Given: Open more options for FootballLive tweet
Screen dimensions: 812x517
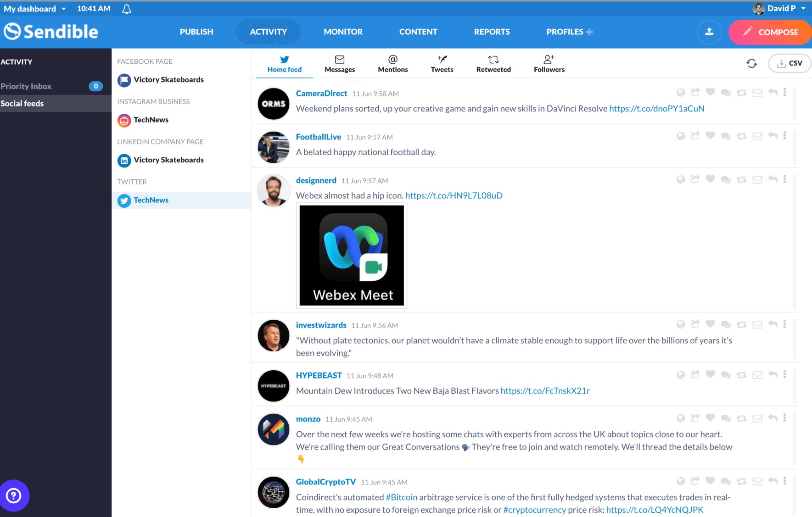Looking at the screenshot, I should pyautogui.click(x=784, y=136).
